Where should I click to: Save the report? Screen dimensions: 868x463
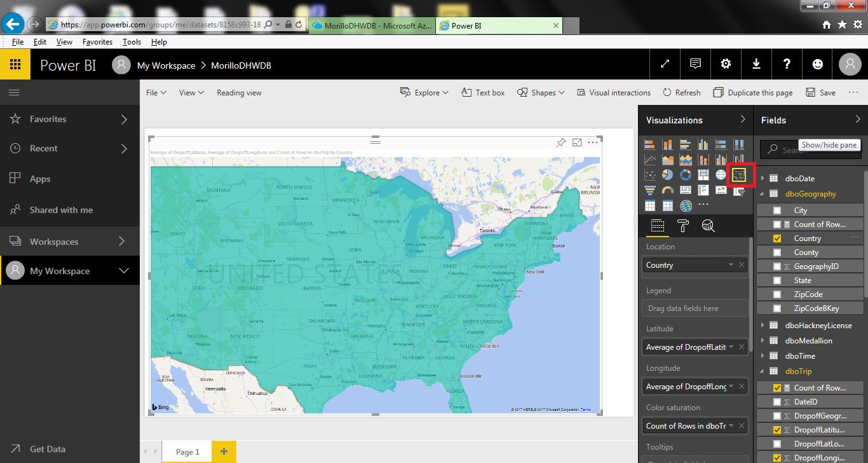820,93
